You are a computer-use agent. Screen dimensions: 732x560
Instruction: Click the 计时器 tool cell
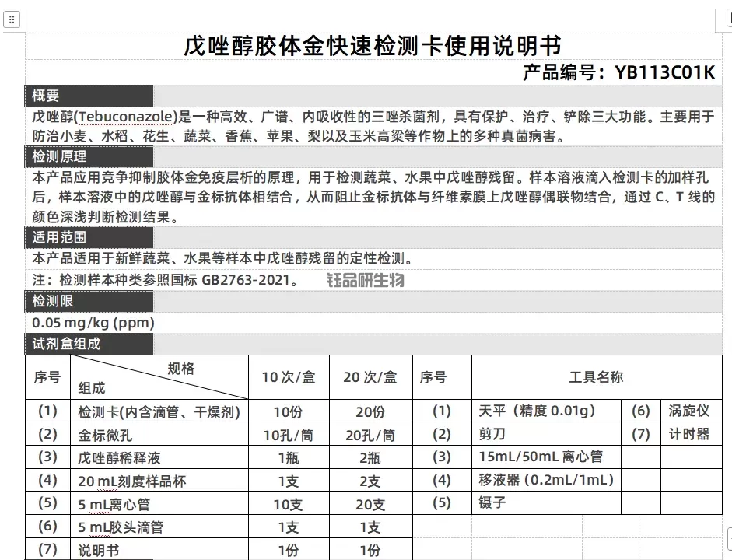click(x=688, y=435)
